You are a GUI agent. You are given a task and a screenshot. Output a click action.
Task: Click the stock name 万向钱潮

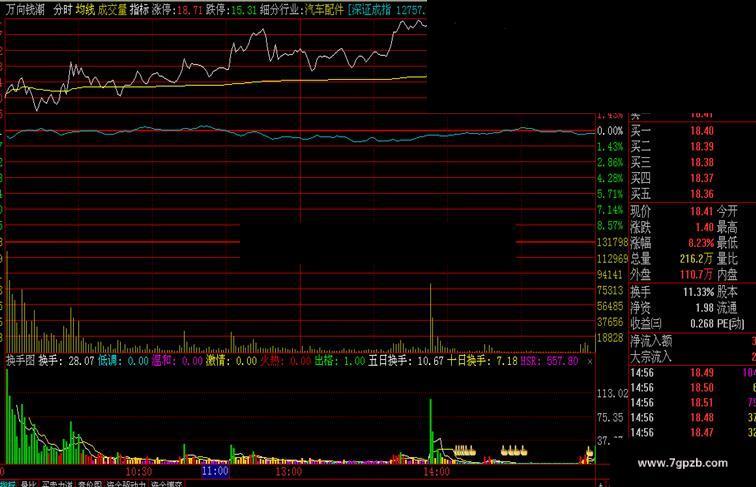tap(25, 10)
